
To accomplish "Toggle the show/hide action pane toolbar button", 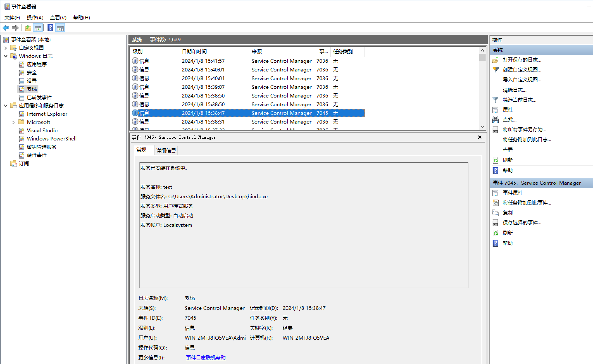I will tap(60, 28).
